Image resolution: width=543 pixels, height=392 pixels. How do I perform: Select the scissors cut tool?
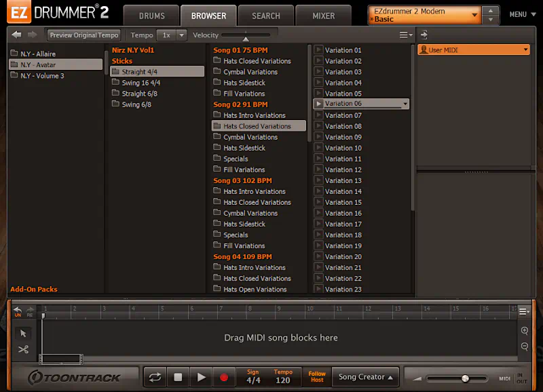click(x=23, y=349)
